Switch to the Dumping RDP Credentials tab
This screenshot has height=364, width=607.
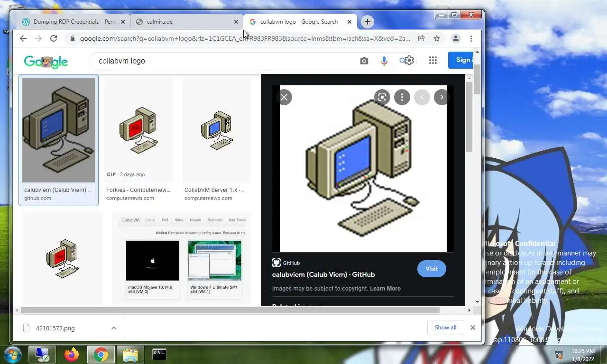coord(73,22)
